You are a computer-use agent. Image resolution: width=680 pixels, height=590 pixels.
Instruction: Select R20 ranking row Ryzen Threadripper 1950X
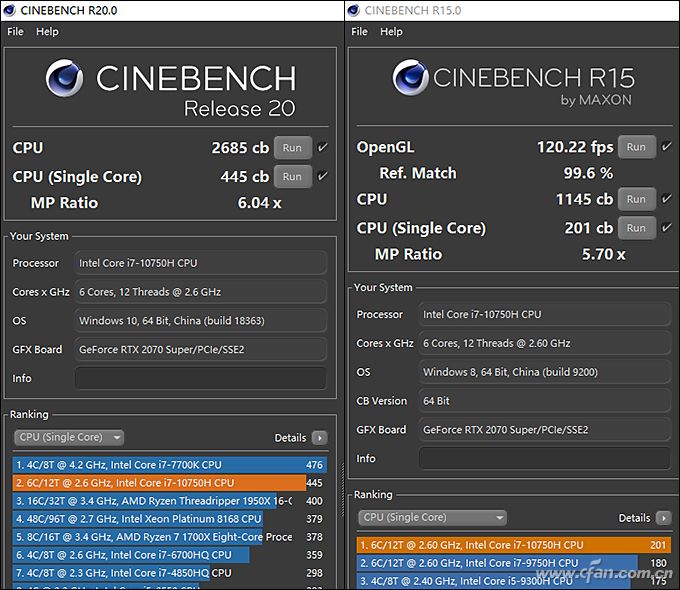170,501
